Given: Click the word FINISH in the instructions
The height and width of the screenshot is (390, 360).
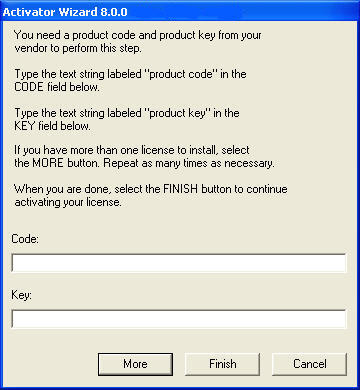Looking at the screenshot, I should 180,189.
